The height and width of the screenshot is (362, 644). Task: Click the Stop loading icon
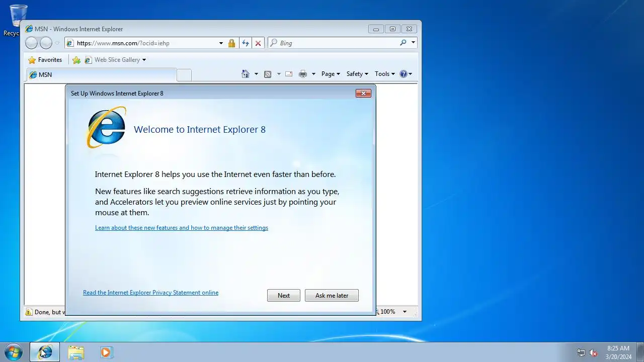(x=258, y=43)
